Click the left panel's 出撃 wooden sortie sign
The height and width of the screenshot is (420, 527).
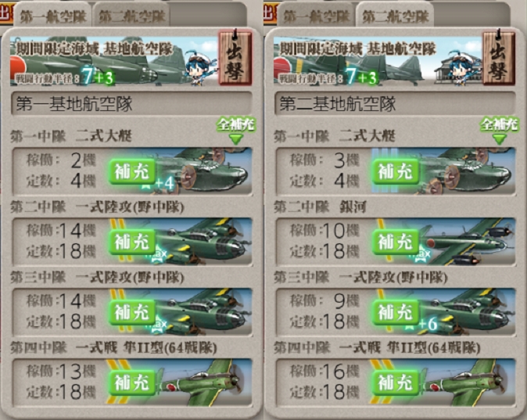coord(235,58)
